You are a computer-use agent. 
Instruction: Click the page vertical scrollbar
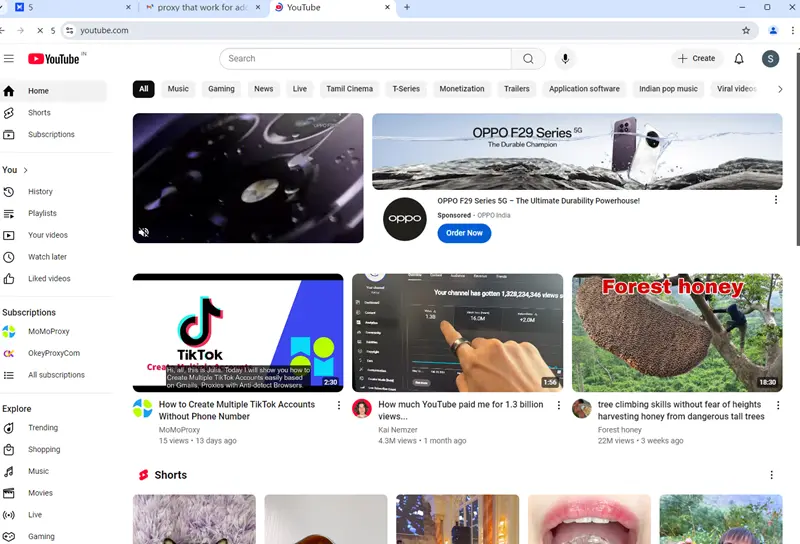[x=797, y=148]
